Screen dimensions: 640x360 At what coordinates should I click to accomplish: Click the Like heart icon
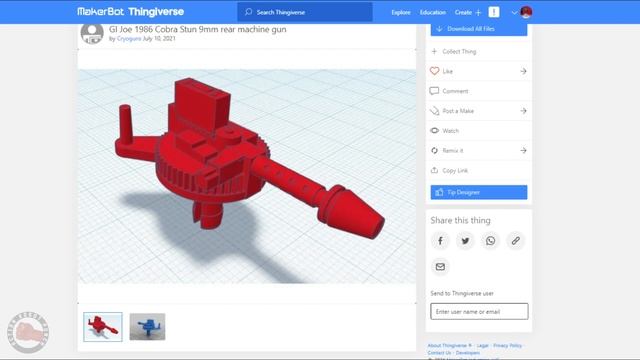click(434, 71)
